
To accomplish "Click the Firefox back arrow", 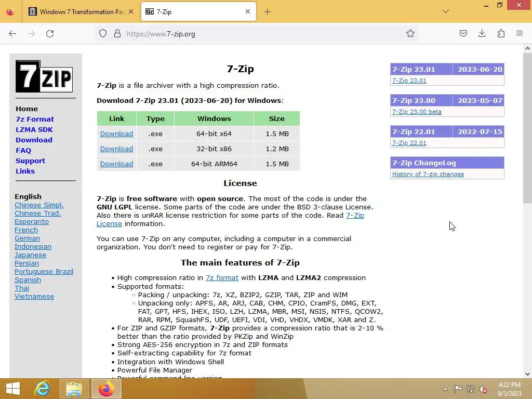I will [x=12, y=34].
